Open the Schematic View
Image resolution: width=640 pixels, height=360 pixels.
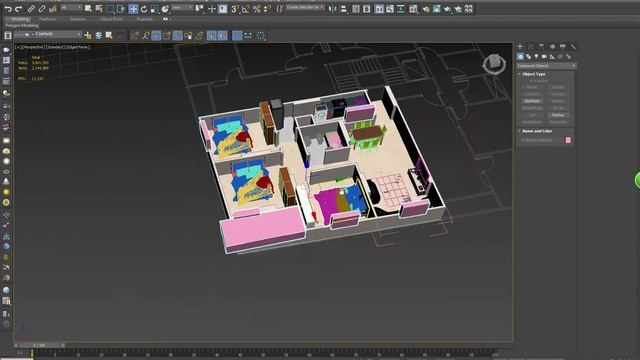[400, 9]
